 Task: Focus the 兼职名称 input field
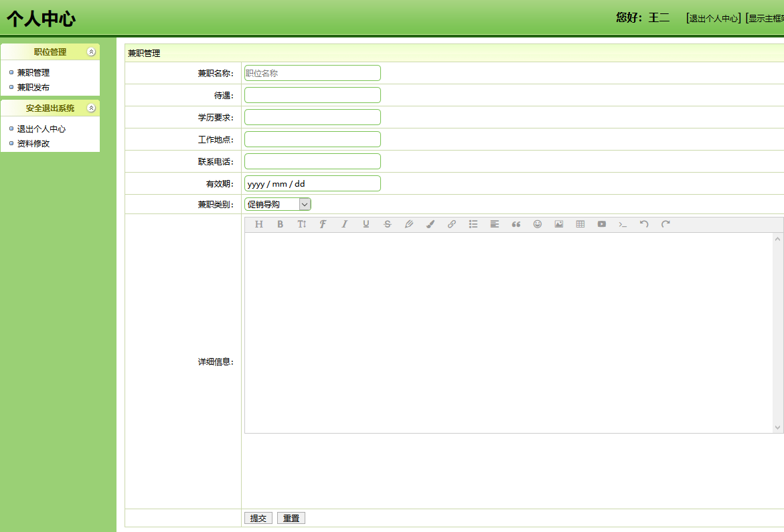point(313,73)
